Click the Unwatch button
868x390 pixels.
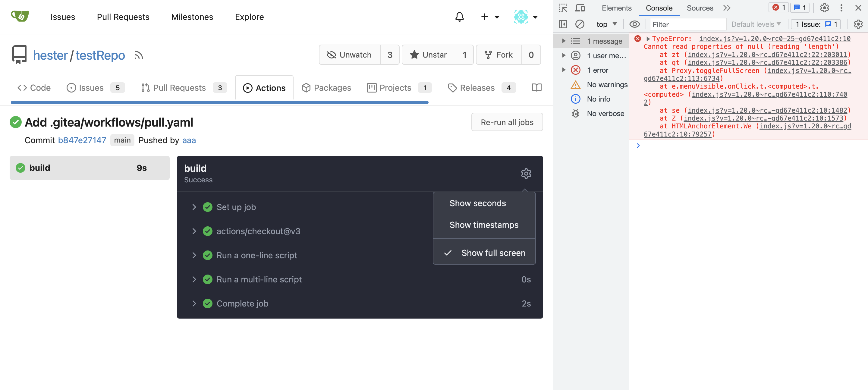tap(350, 55)
